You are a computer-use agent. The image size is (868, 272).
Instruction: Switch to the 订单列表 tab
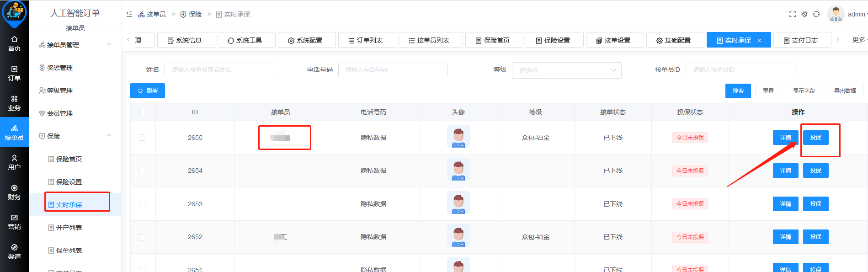366,40
